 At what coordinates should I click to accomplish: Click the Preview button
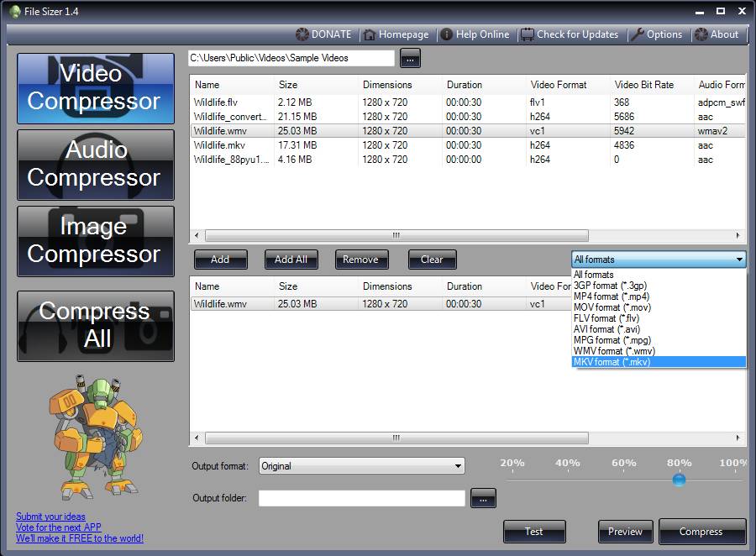point(625,532)
